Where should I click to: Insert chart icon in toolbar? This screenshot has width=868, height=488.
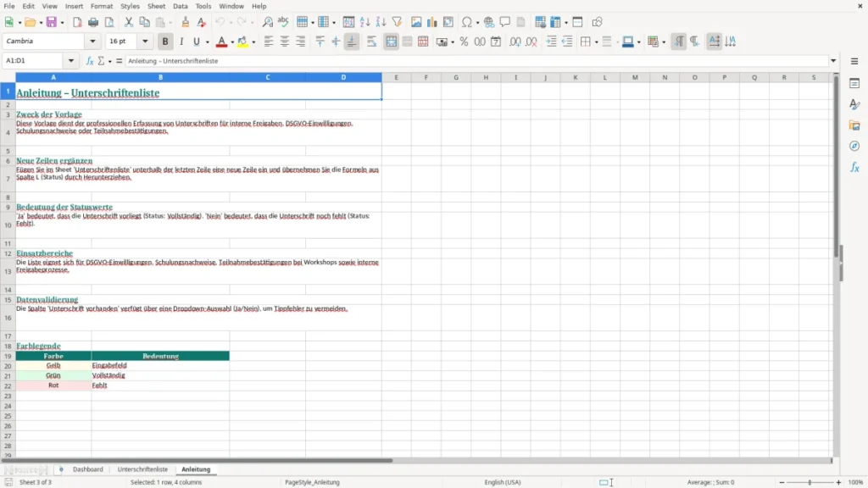tap(432, 22)
